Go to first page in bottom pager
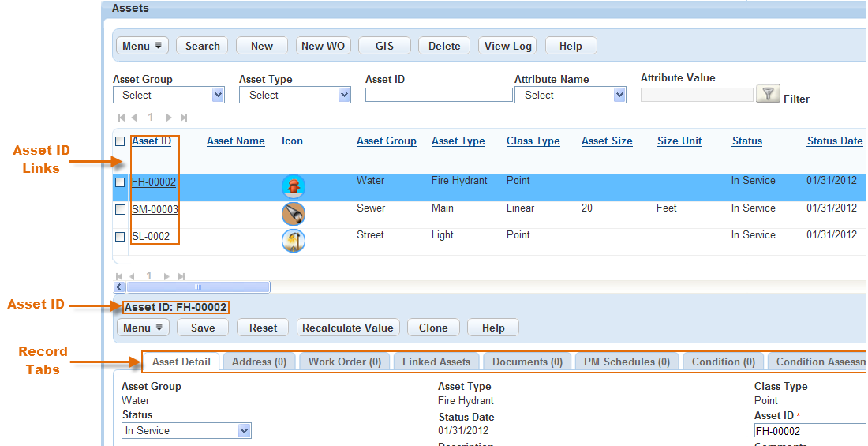The image size is (868, 446). [x=121, y=276]
